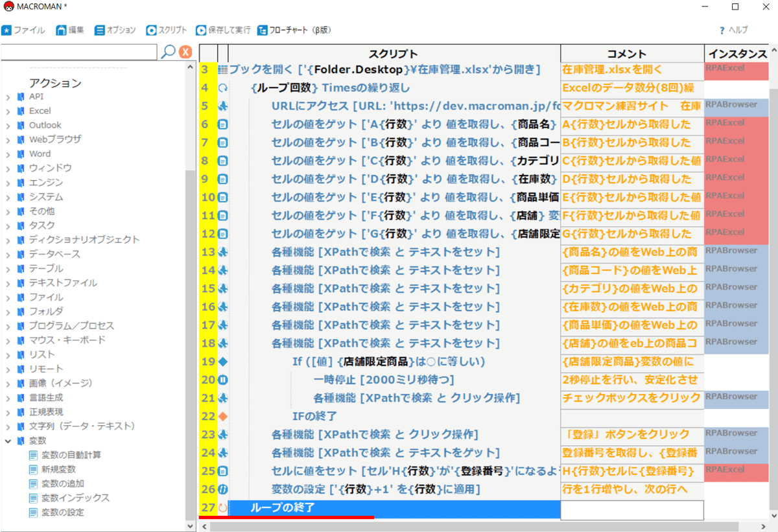
Task: Click the loop-end icon on row 27
Action: (x=223, y=508)
